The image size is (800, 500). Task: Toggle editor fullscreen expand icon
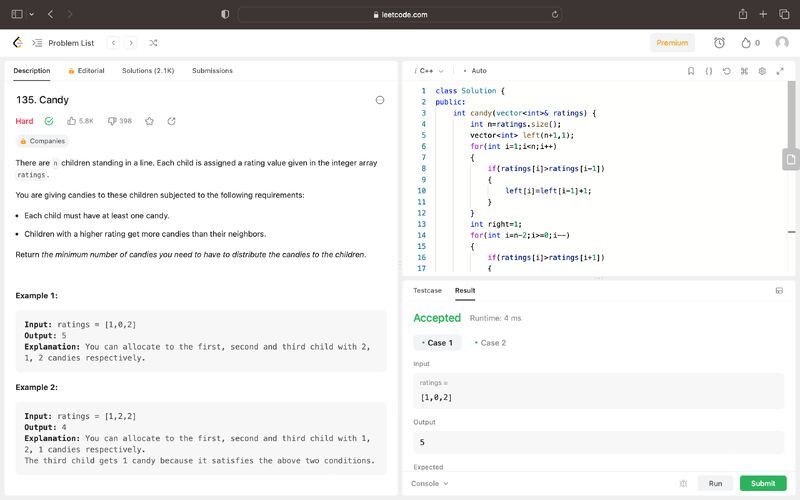[780, 71]
